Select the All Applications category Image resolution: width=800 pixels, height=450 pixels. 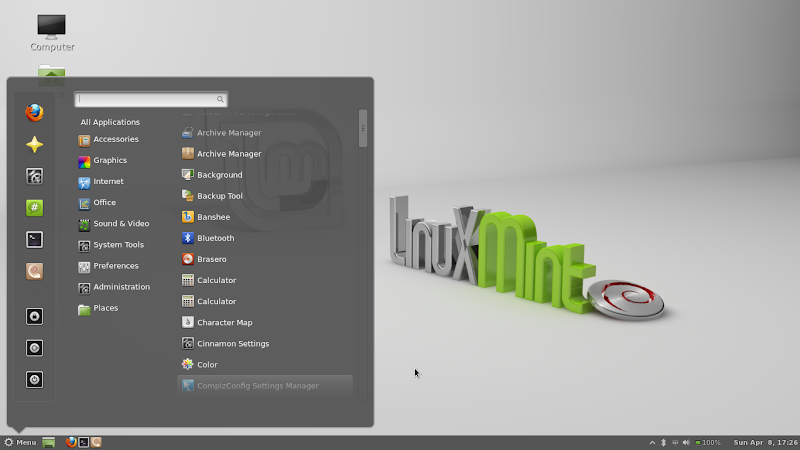point(110,122)
